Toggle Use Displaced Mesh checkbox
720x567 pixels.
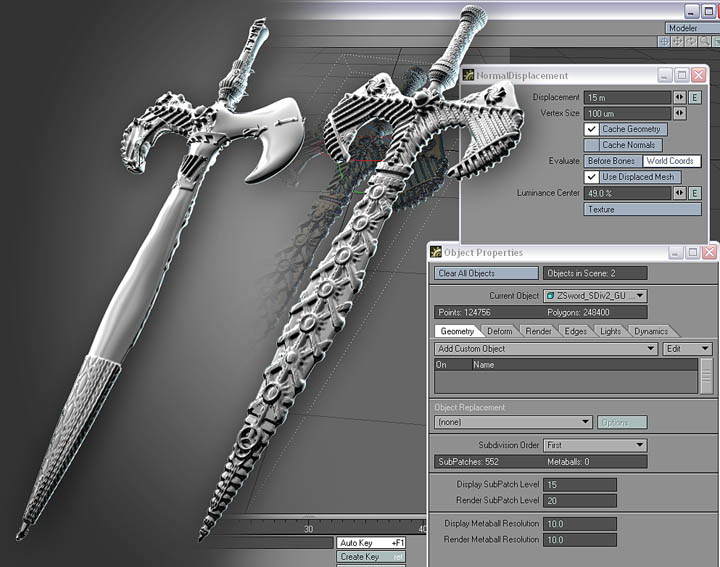coord(591,177)
